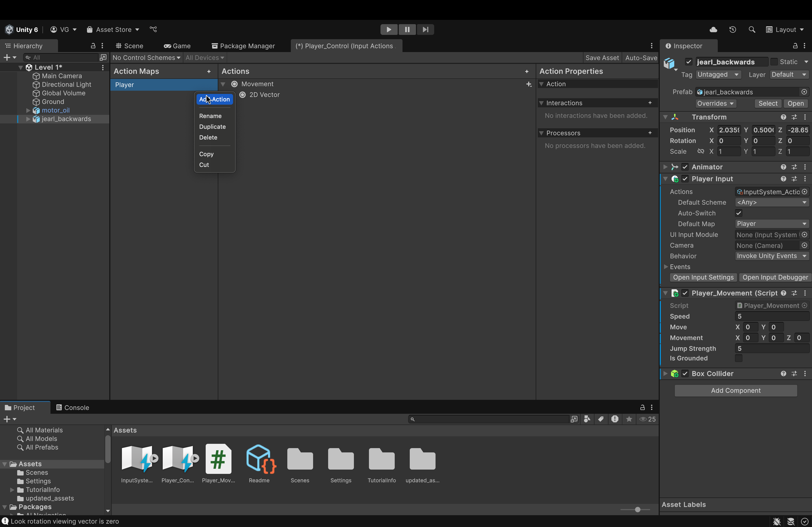Viewport: 812px width, 527px height.
Task: Disable the Player_Movement script checkbox
Action: pyautogui.click(x=685, y=293)
